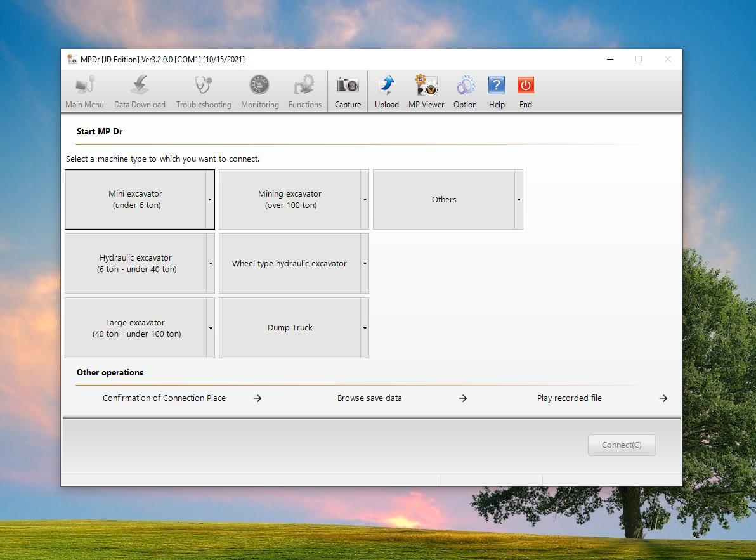Open Confirmation of Connection Place
This screenshot has height=560, width=756.
[x=164, y=398]
